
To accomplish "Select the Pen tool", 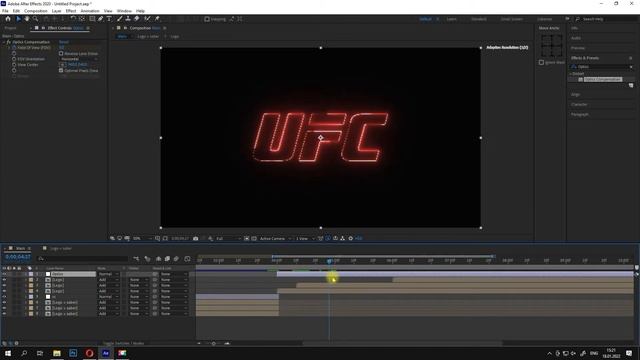I will click(100, 19).
